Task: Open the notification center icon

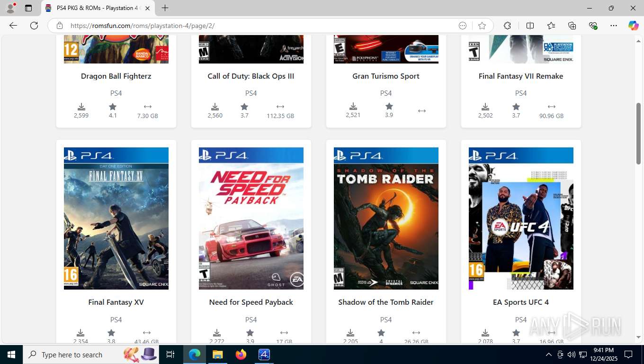Action: pos(628,355)
